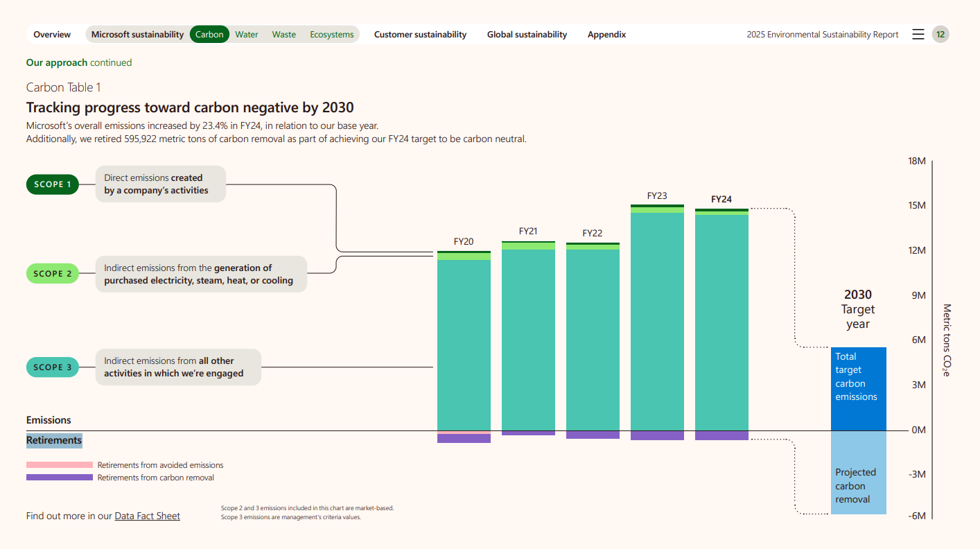Click the page number 12 badge

(x=940, y=35)
